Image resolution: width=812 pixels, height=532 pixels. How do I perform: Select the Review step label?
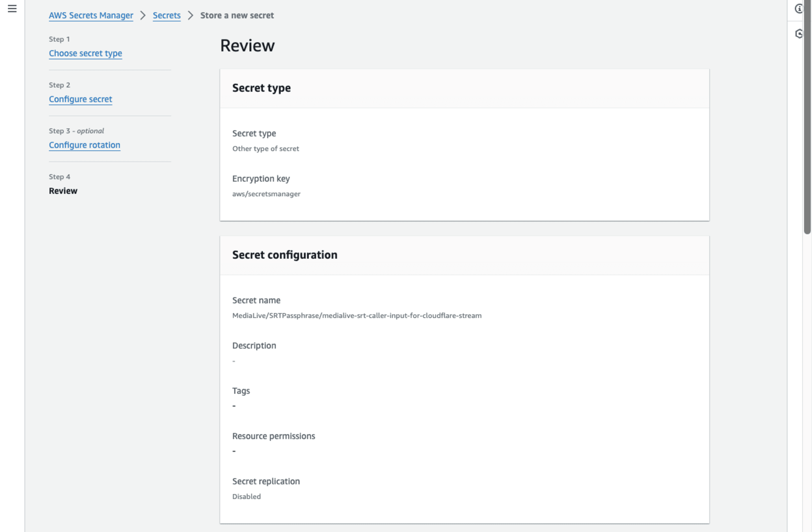(x=63, y=191)
